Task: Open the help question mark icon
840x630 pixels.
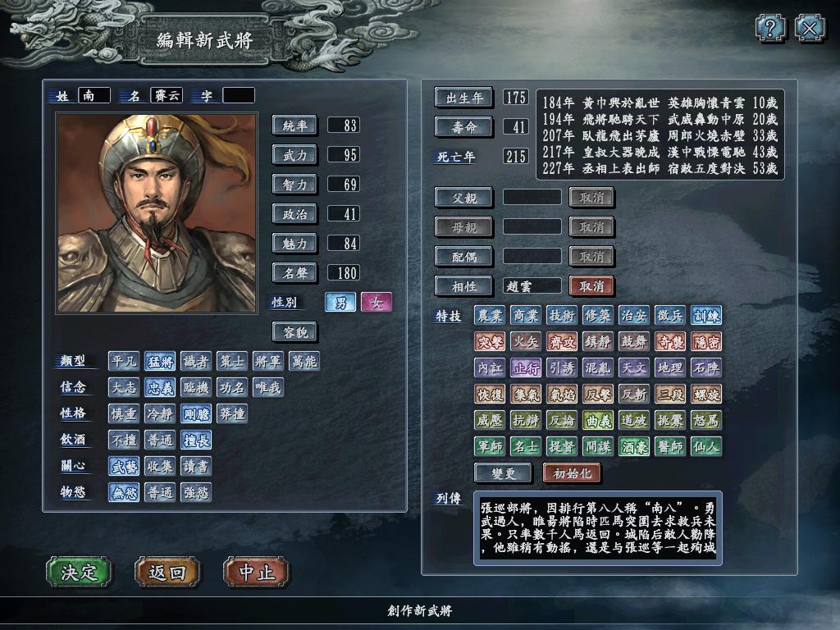Action: [x=770, y=27]
